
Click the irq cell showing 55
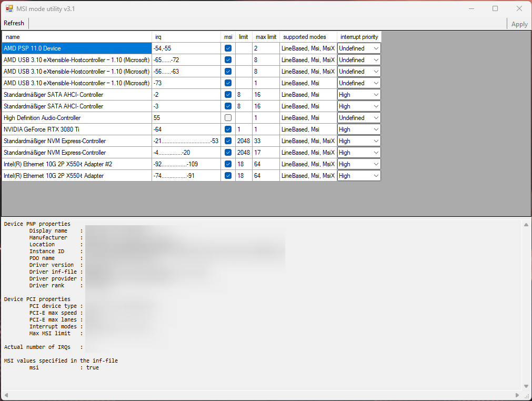tap(186, 117)
